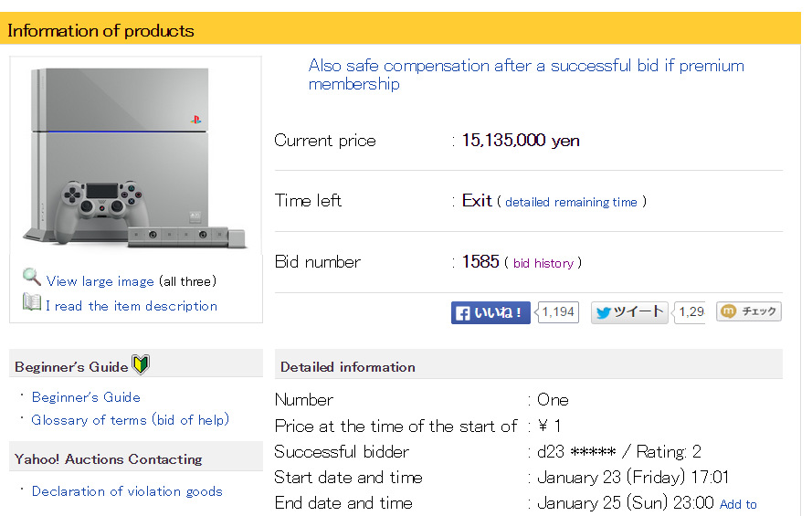Open the safe compensation premium membership link
The image size is (812, 516).
pyautogui.click(x=525, y=75)
